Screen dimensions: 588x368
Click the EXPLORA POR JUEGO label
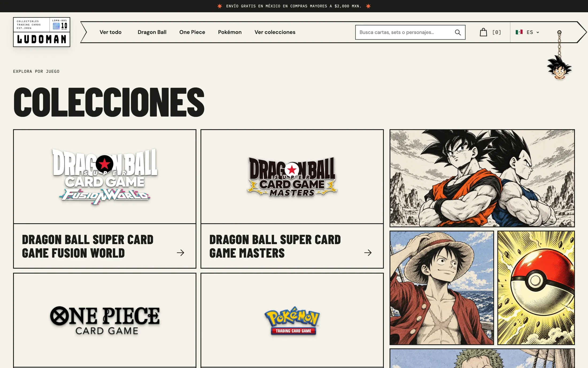36,71
